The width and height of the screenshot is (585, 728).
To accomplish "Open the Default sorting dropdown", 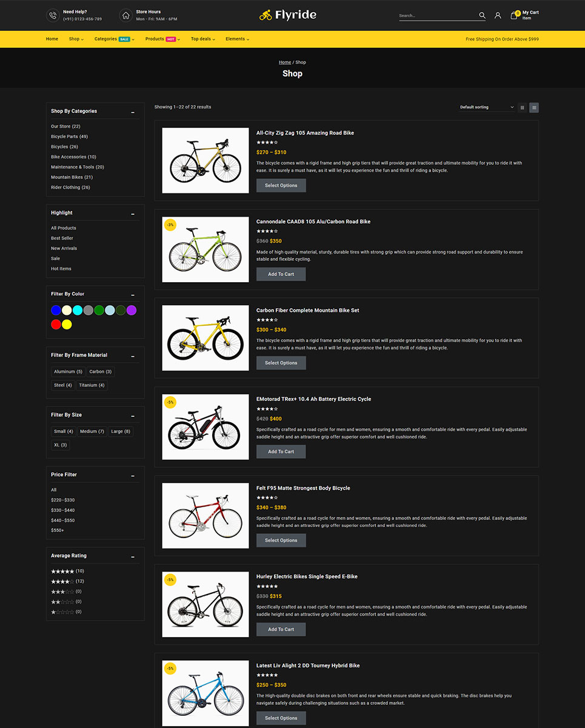I will [487, 107].
